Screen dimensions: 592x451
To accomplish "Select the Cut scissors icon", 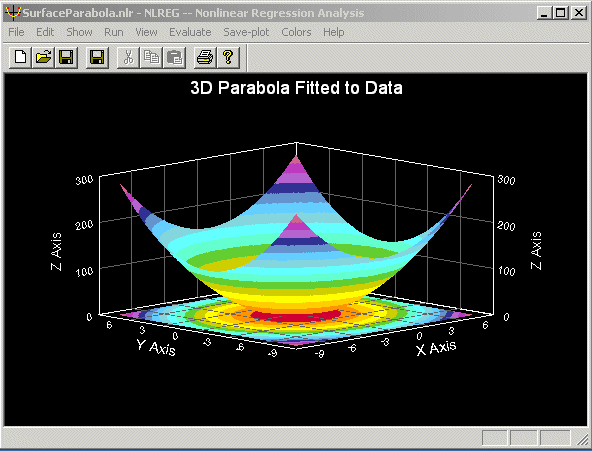I will tap(128, 57).
